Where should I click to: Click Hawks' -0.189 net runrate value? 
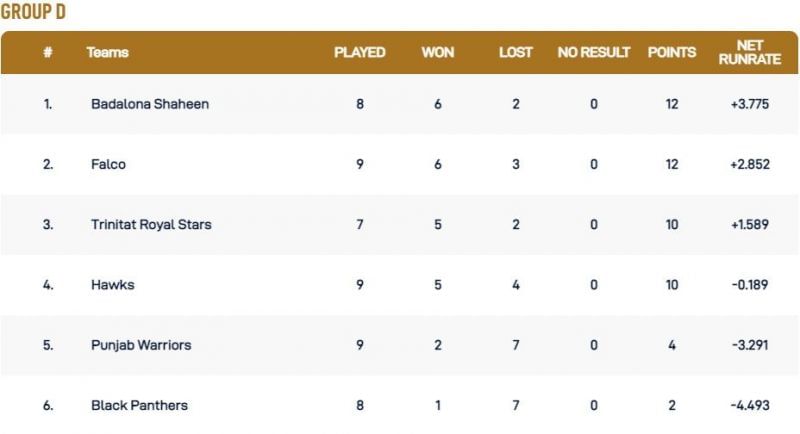pyautogui.click(x=751, y=285)
